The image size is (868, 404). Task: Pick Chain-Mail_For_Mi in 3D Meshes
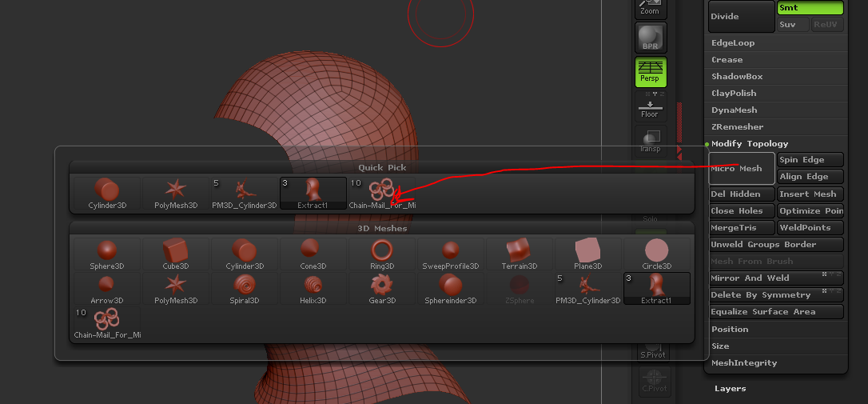coord(107,323)
